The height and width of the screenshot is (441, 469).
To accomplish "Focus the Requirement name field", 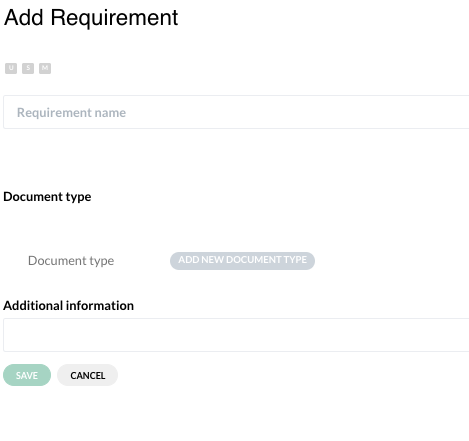I will click(x=236, y=112).
